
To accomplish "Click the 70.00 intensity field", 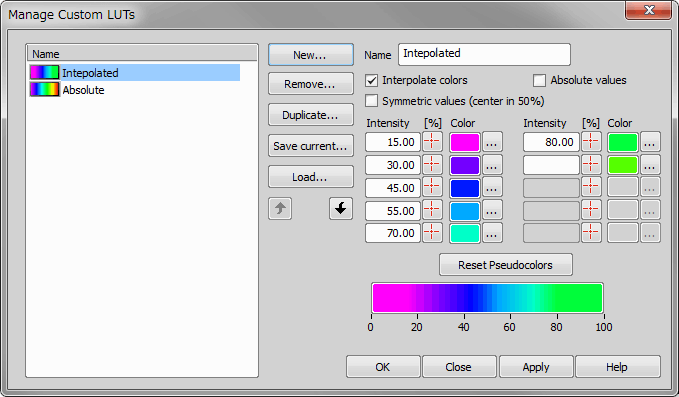I will click(393, 233).
